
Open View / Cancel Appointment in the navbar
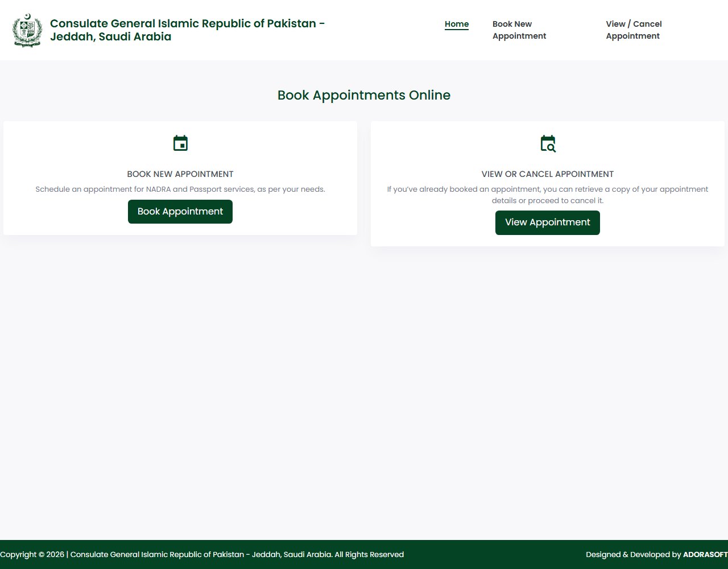(634, 30)
